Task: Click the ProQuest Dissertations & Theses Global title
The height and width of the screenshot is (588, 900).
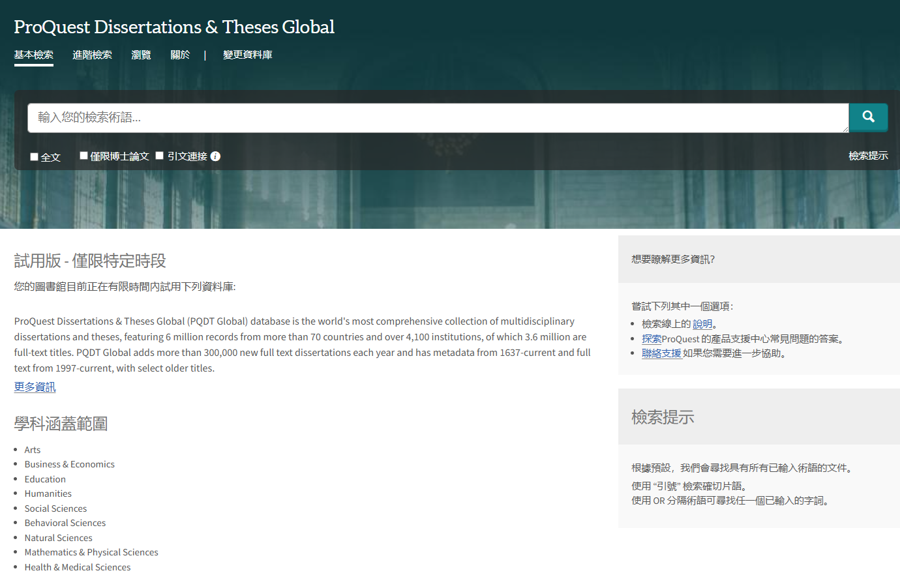Action: pyautogui.click(x=174, y=27)
